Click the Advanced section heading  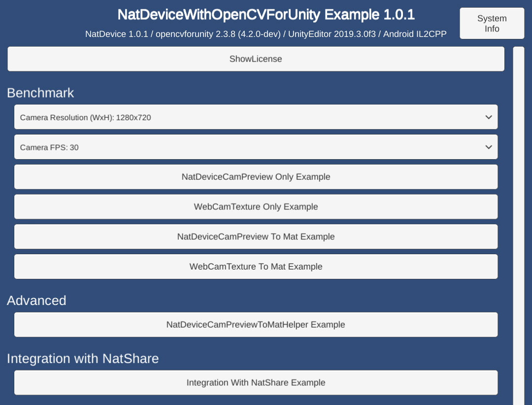(36, 301)
